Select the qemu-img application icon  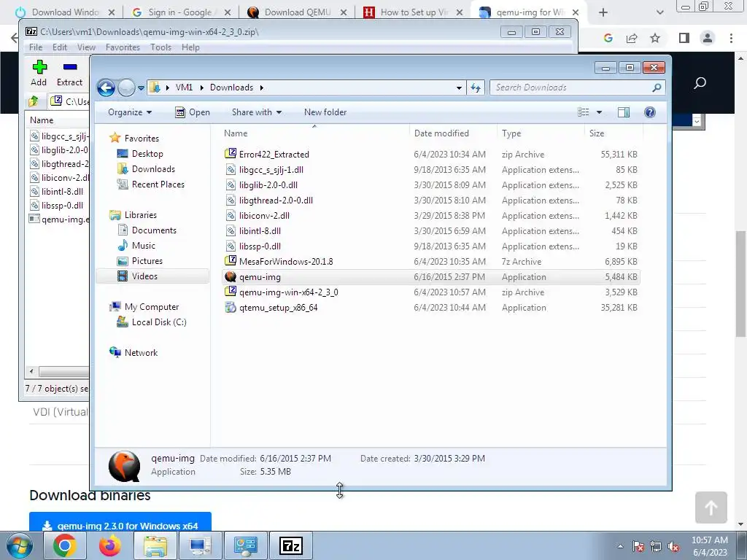(231, 276)
